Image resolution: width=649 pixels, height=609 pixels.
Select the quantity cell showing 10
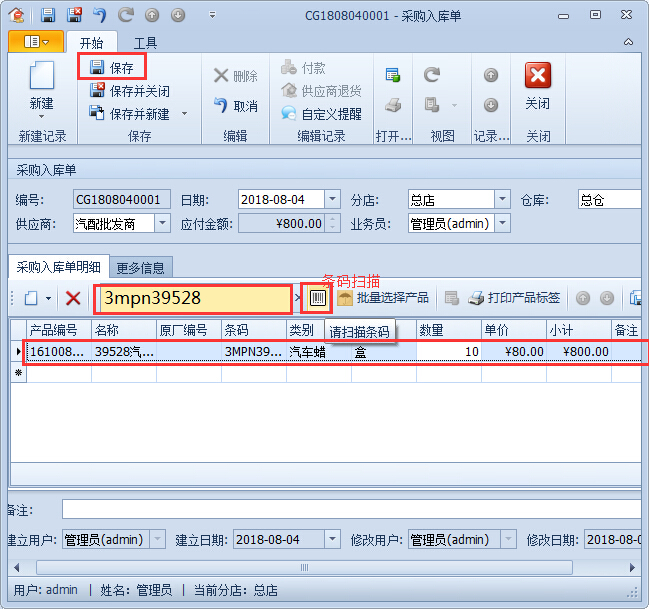(x=448, y=352)
